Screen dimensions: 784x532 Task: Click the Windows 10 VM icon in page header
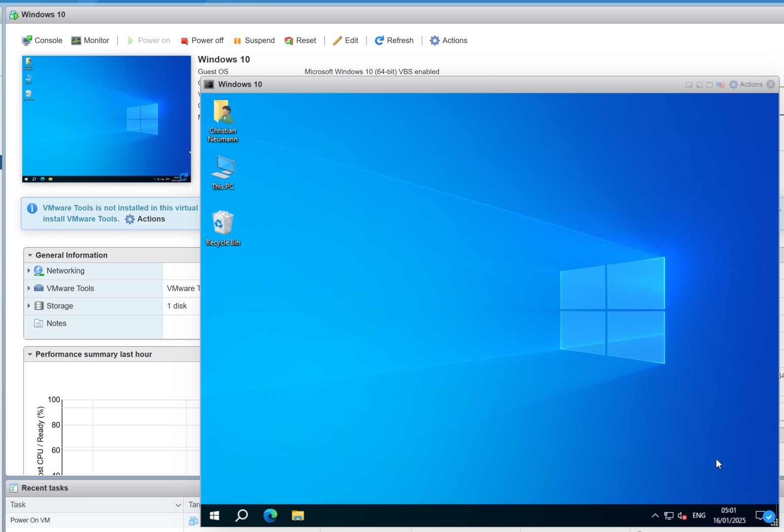coord(14,15)
